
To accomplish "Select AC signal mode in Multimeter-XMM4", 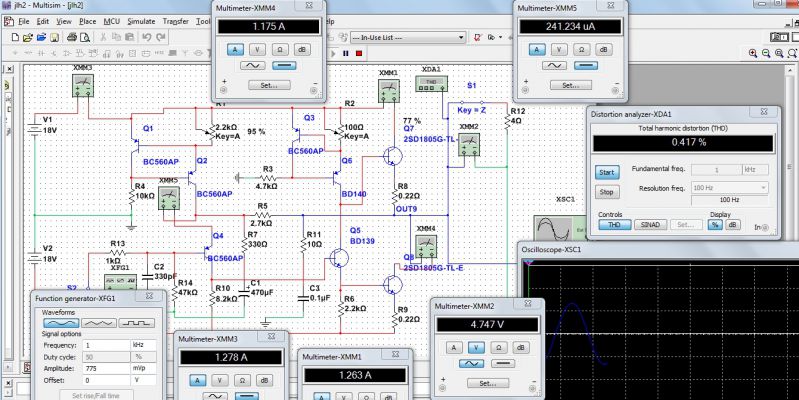I will point(253,66).
